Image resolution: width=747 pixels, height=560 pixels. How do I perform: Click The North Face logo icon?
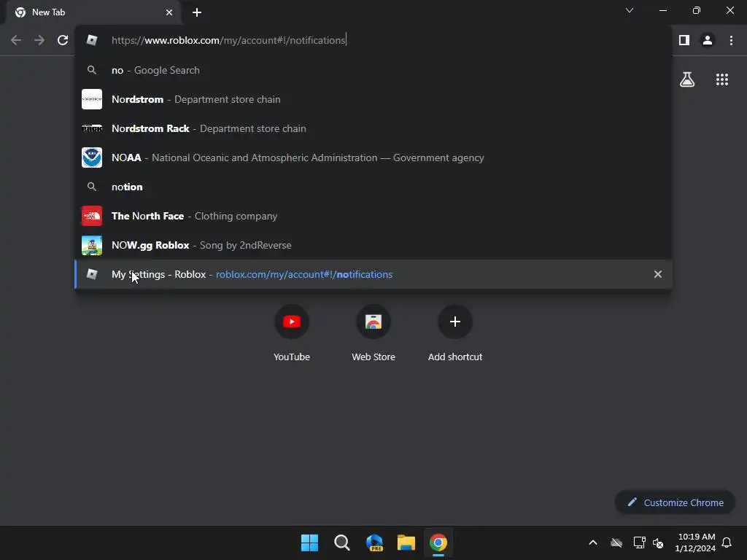(x=92, y=216)
